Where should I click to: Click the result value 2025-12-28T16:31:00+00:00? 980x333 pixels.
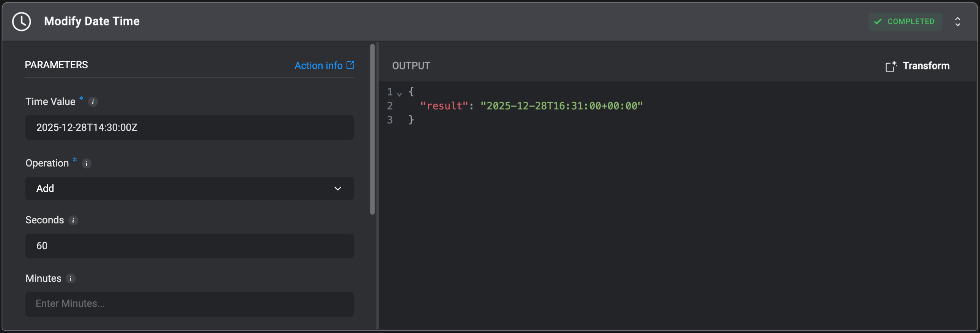(561, 106)
